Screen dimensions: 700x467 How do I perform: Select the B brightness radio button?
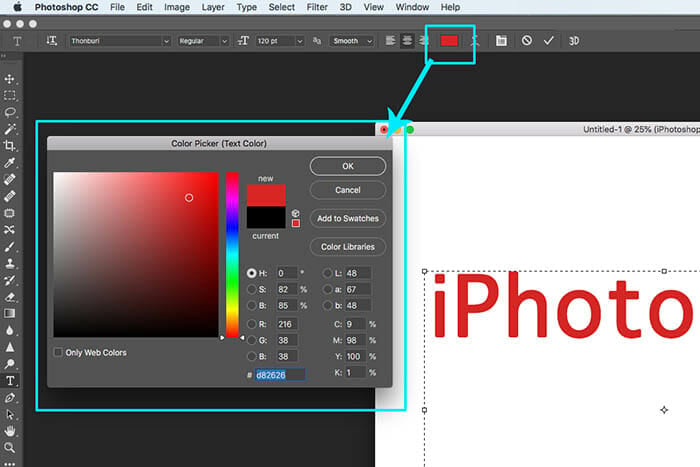251,305
